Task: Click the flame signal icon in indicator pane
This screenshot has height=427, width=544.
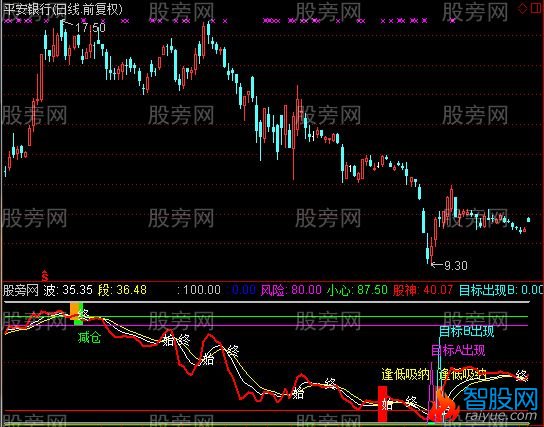Action: (442, 405)
